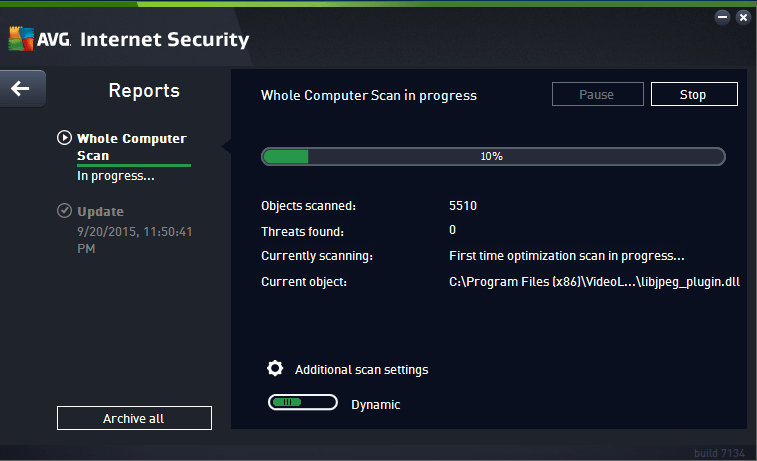Screen dimensions: 757x461
Task: Click the Additional scan settings gear icon
Action: point(275,368)
